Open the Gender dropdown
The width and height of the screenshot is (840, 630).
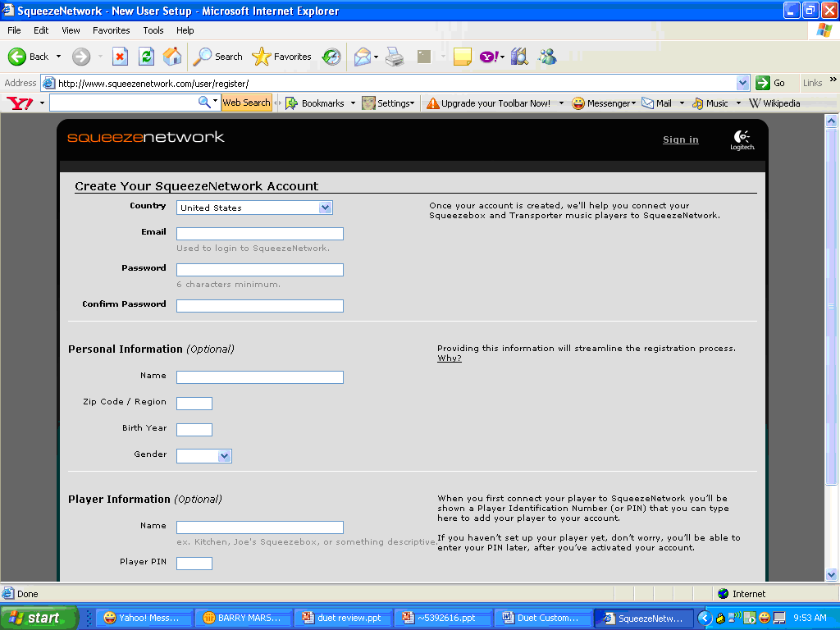pyautogui.click(x=224, y=456)
